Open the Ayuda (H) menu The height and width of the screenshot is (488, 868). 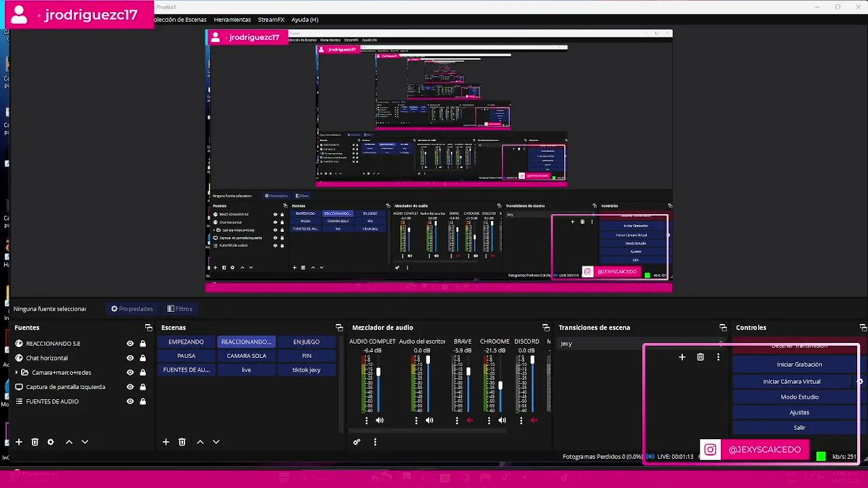pos(304,20)
